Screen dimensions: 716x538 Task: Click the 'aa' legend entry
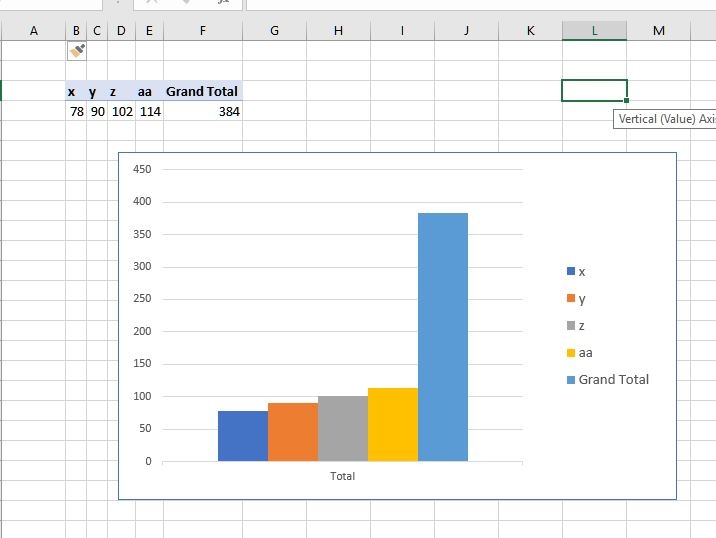(x=579, y=353)
